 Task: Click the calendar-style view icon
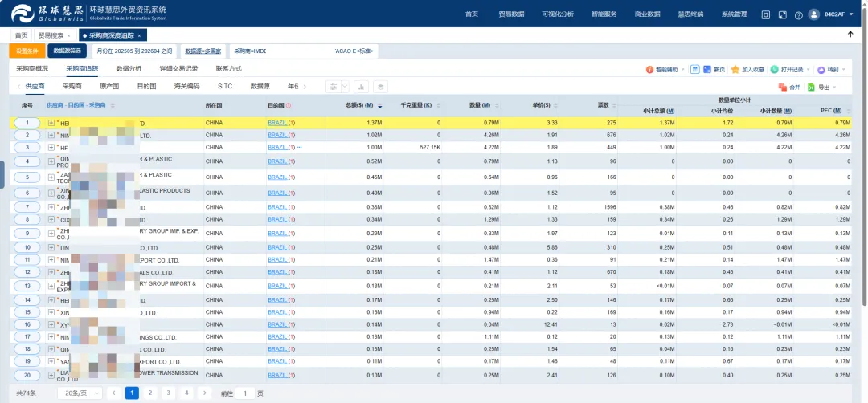point(694,70)
